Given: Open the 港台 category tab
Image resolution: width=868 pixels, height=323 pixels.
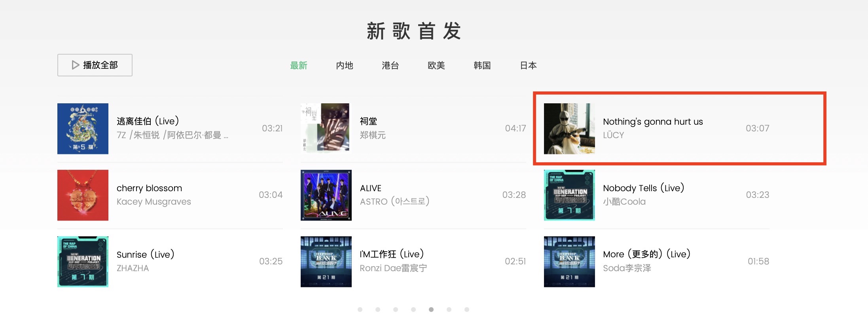Looking at the screenshot, I should point(390,65).
